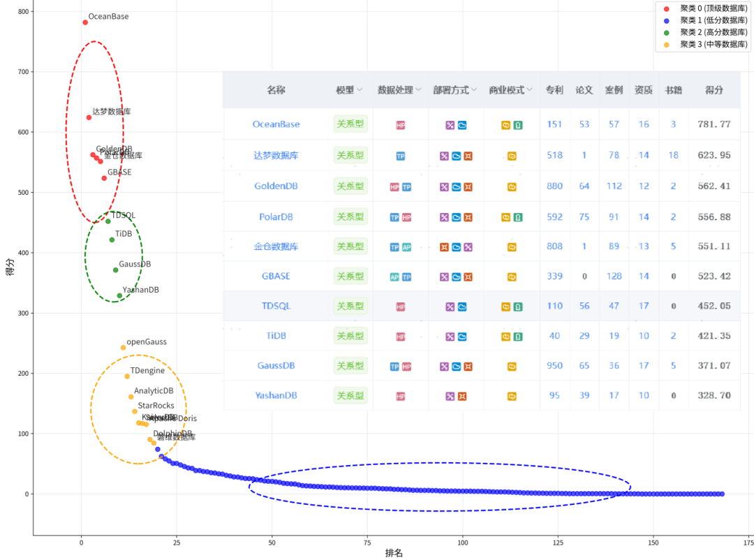Click the red GBASE data point

104,179
